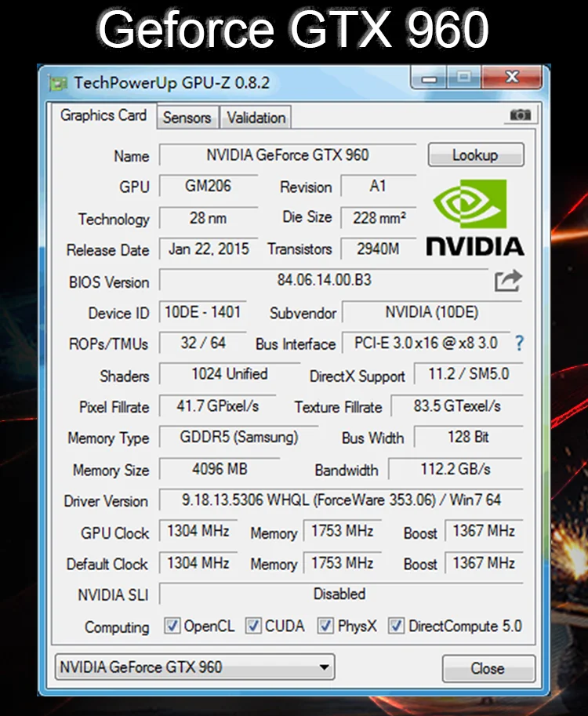Switch to the Sensors tab
Screen dimensions: 588x716
point(187,118)
